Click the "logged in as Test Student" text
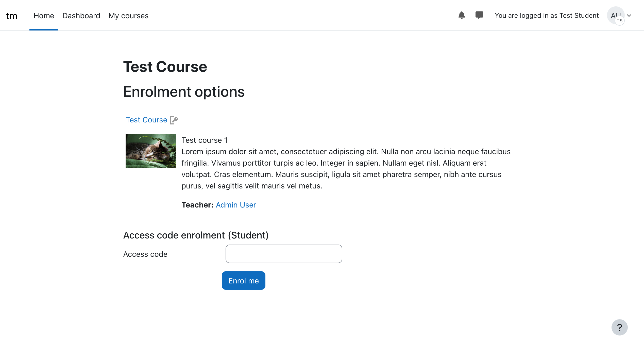 click(x=547, y=15)
